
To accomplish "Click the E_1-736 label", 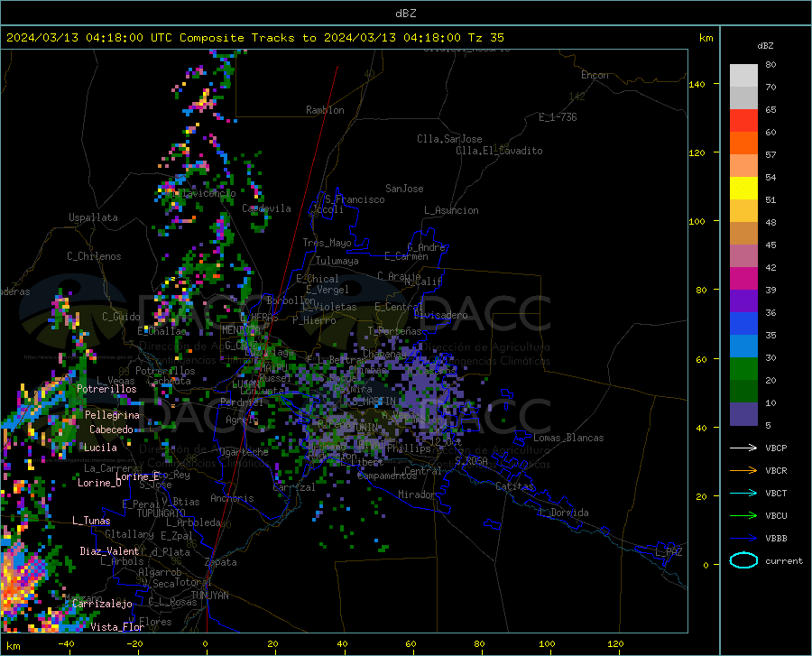I will 558,117.
